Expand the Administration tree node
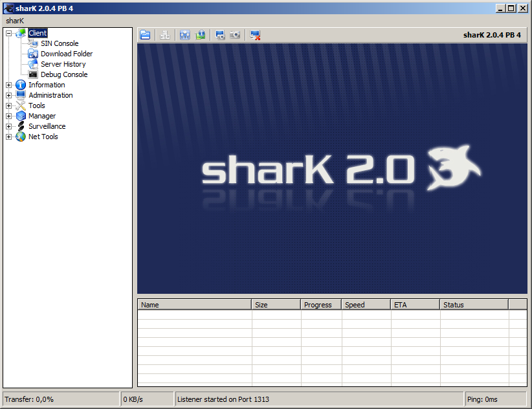Viewport: 532px width, 409px height. [x=8, y=95]
